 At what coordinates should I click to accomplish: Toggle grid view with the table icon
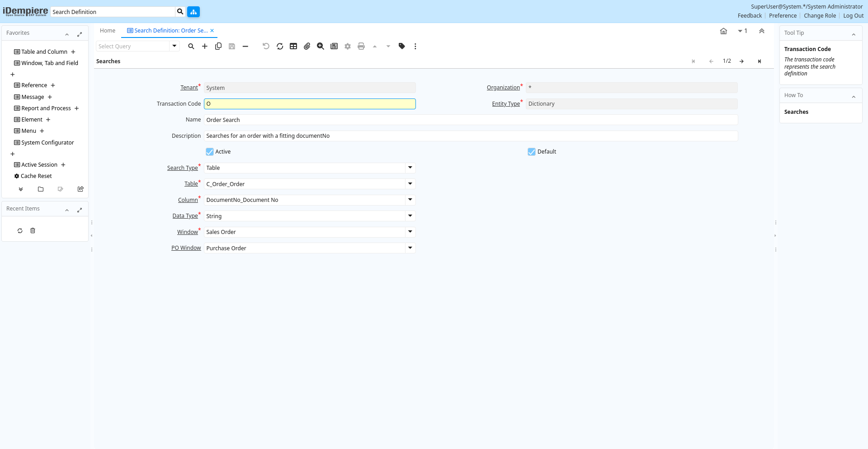pyautogui.click(x=293, y=46)
